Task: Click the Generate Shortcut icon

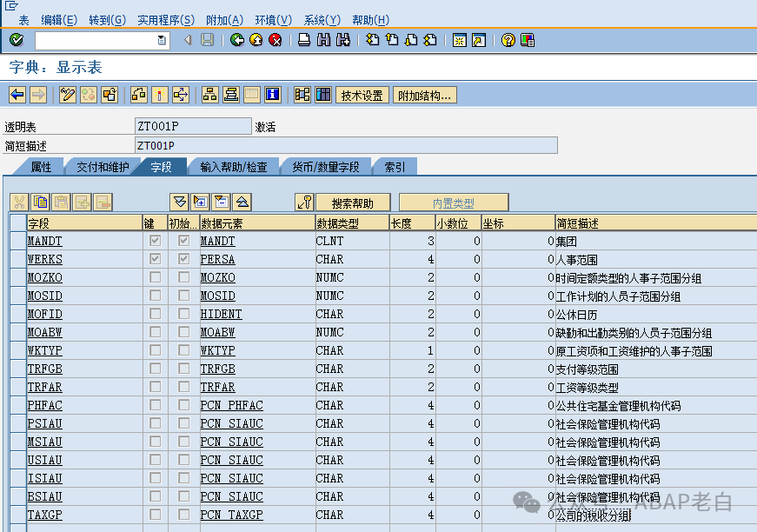Action: pos(478,40)
